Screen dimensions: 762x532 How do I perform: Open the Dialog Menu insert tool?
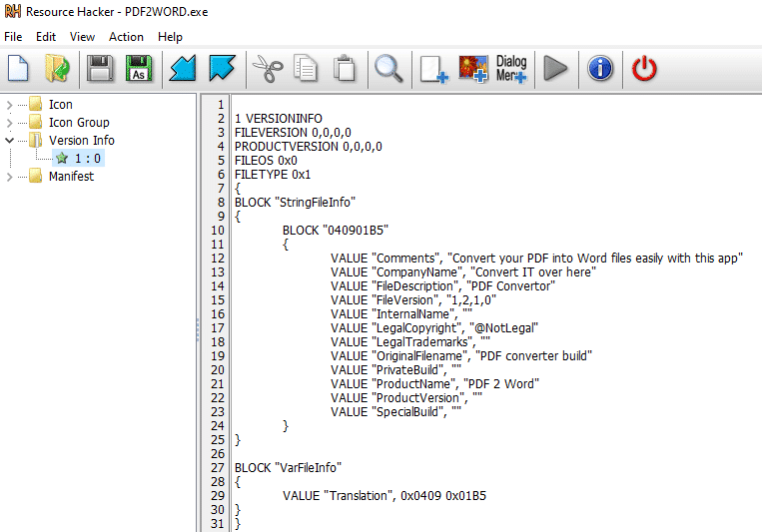click(511, 69)
